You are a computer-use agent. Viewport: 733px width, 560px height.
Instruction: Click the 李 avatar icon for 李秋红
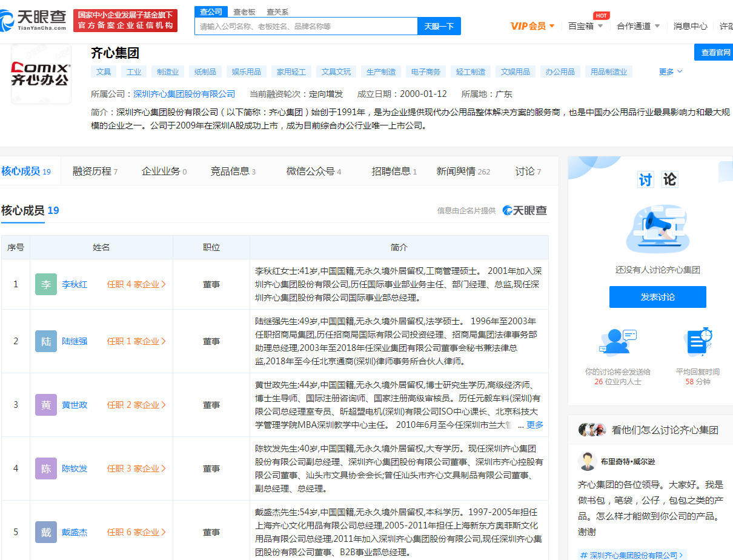(46, 284)
